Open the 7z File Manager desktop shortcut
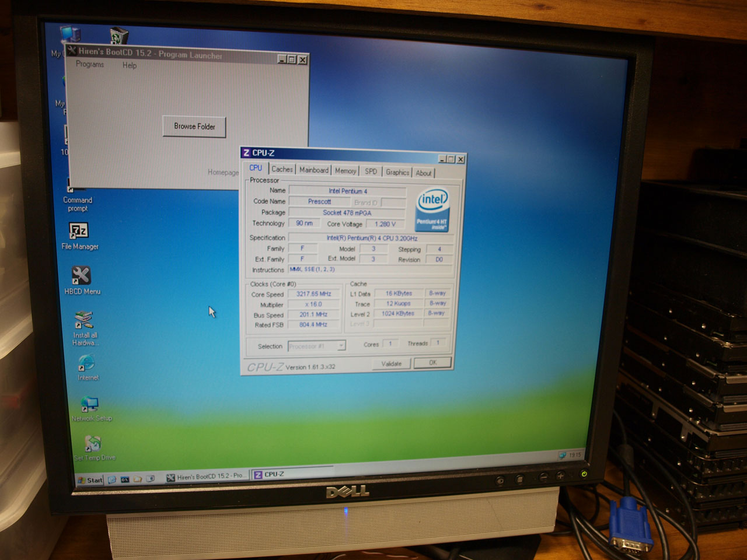The height and width of the screenshot is (560, 747). tap(79, 232)
